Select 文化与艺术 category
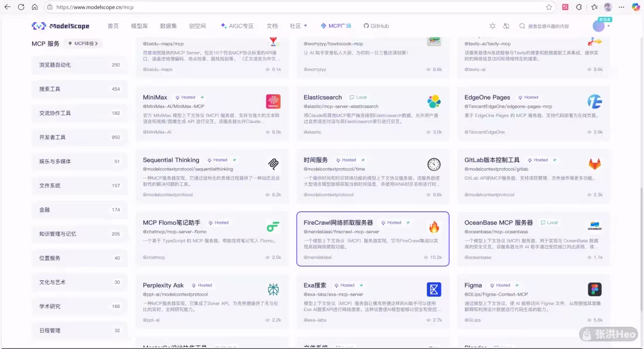Image resolution: width=644 pixels, height=349 pixels. point(80,282)
